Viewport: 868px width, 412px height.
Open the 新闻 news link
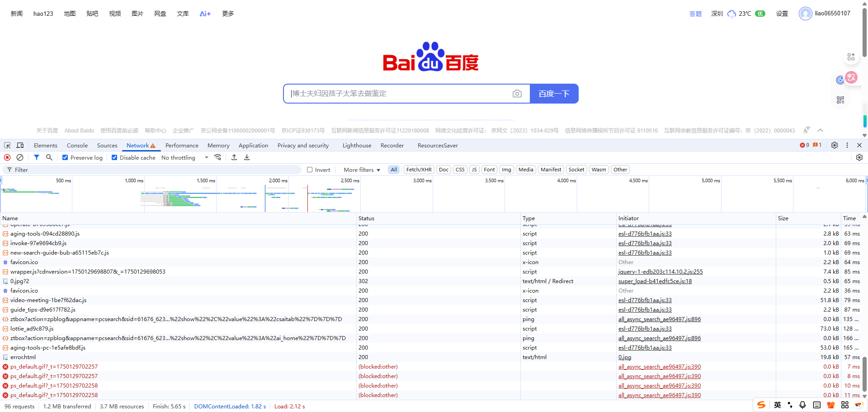[x=17, y=14]
